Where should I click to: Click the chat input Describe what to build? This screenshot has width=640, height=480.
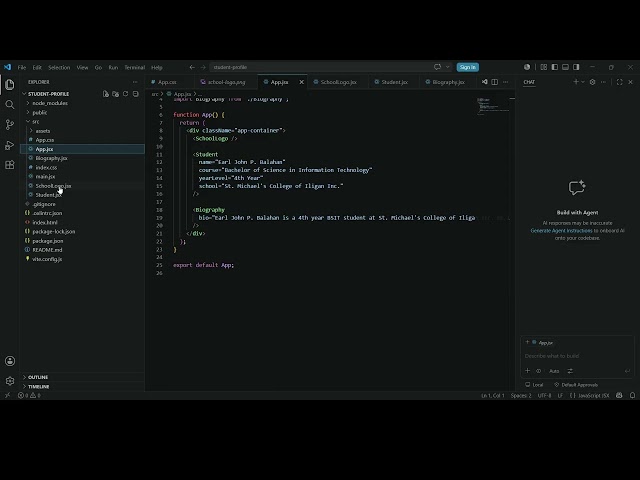(577, 356)
